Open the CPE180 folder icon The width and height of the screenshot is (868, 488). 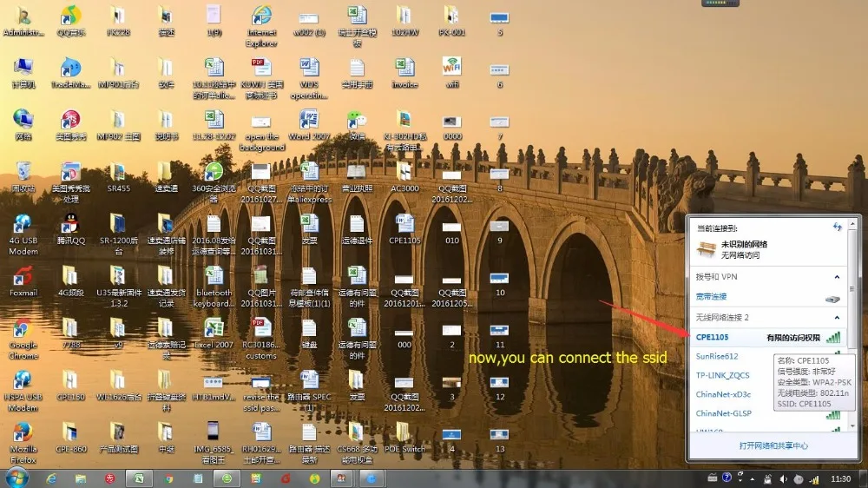pyautogui.click(x=71, y=386)
